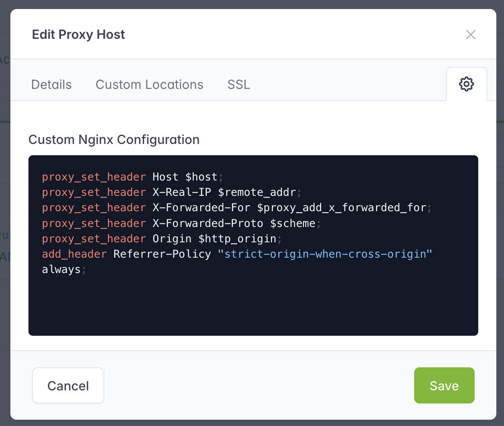Cancel editing the proxy host

click(68, 385)
